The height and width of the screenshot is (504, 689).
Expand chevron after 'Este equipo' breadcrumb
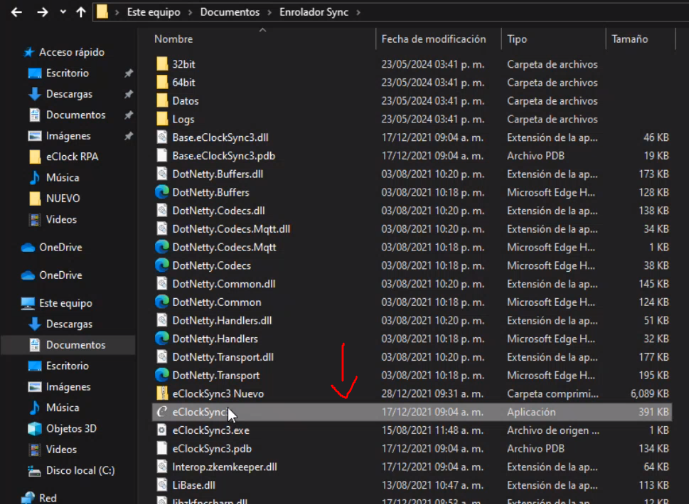tap(190, 12)
